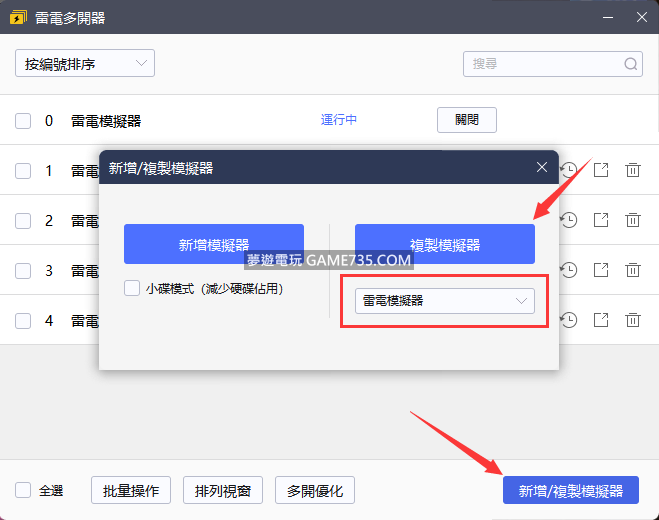Focus the 搜尋 search field
This screenshot has width=659, height=520.
click(x=553, y=64)
